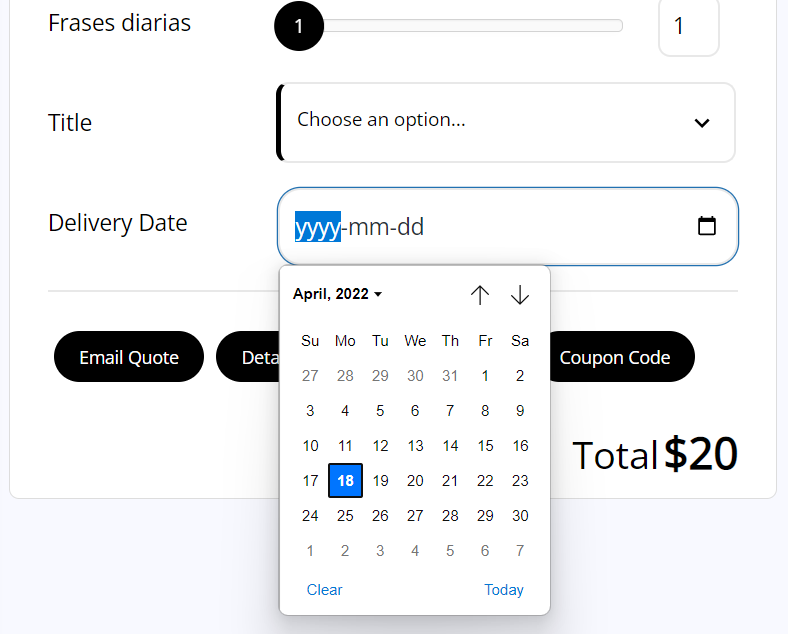Select May 7 in the last row
The width and height of the screenshot is (788, 634).
point(520,551)
